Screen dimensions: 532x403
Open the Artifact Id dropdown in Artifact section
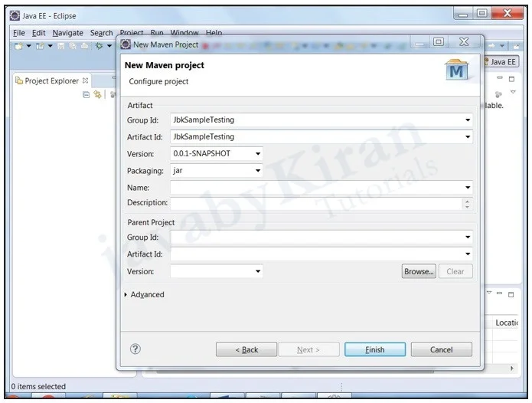468,137
